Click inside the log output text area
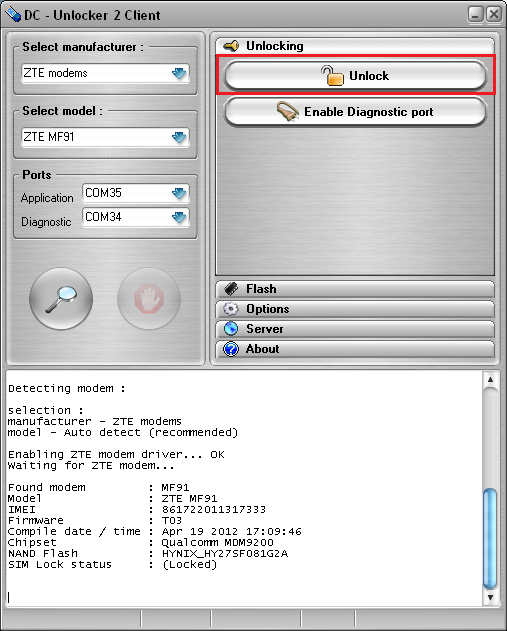The height and width of the screenshot is (631, 507). click(244, 488)
